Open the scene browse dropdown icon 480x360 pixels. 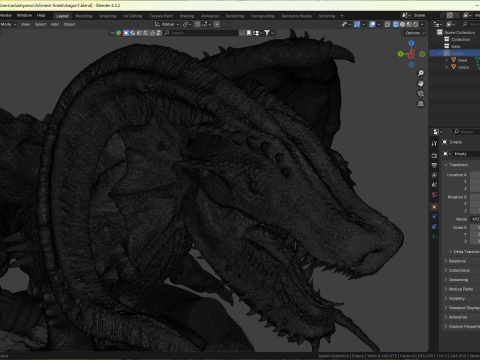click(406, 15)
